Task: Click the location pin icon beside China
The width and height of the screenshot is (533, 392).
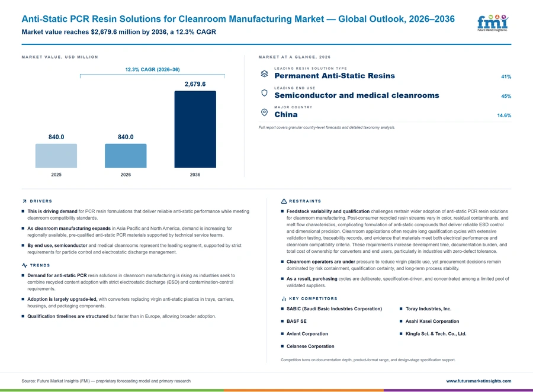Action: 264,113
